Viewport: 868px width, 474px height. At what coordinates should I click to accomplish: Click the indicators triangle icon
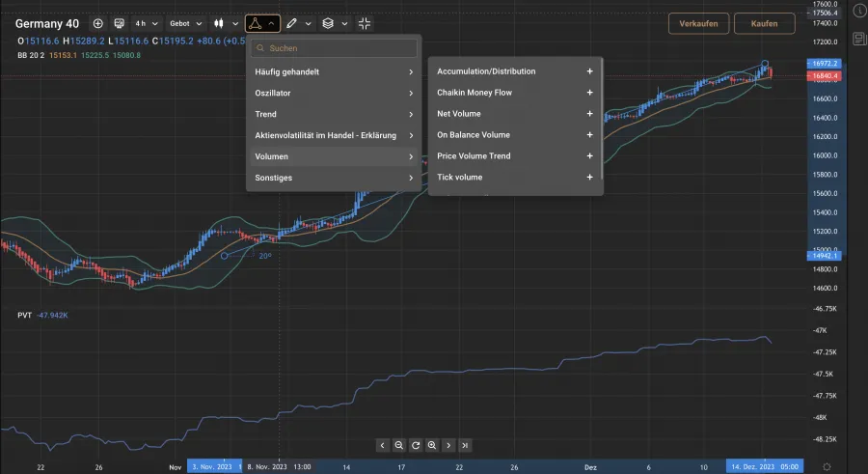255,23
